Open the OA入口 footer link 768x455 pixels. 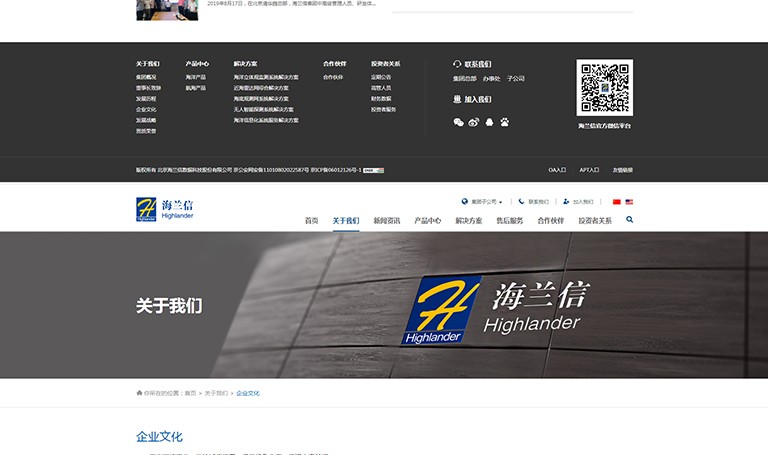click(x=557, y=170)
